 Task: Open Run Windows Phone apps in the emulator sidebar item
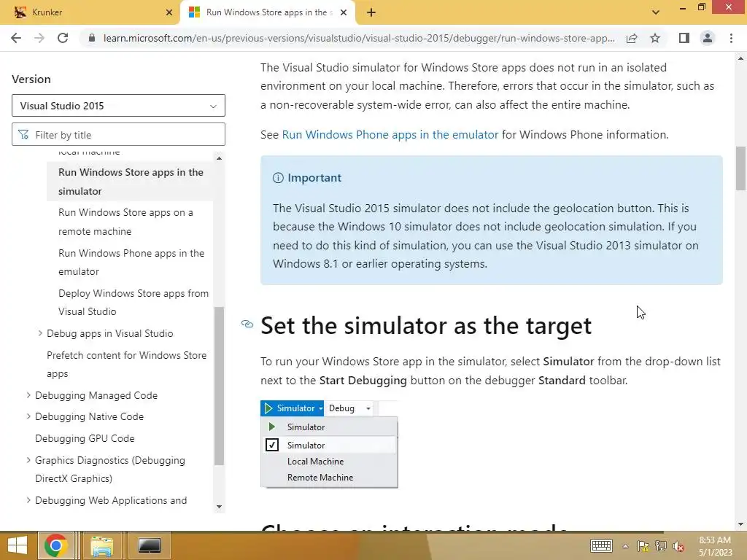(131, 262)
